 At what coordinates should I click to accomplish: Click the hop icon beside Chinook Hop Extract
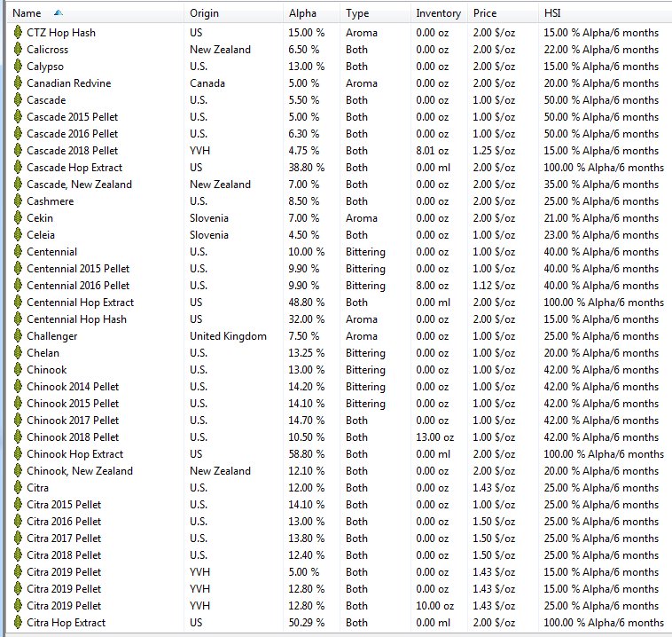click(x=18, y=454)
